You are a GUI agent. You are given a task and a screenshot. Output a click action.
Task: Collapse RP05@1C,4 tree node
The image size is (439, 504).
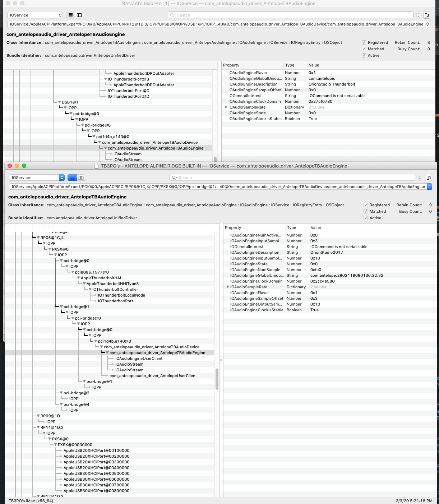pyautogui.click(x=38, y=238)
